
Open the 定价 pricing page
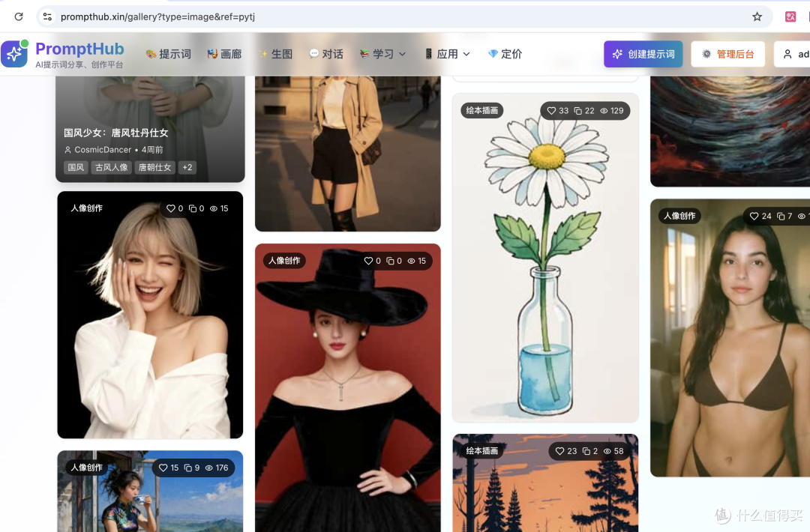(x=505, y=54)
